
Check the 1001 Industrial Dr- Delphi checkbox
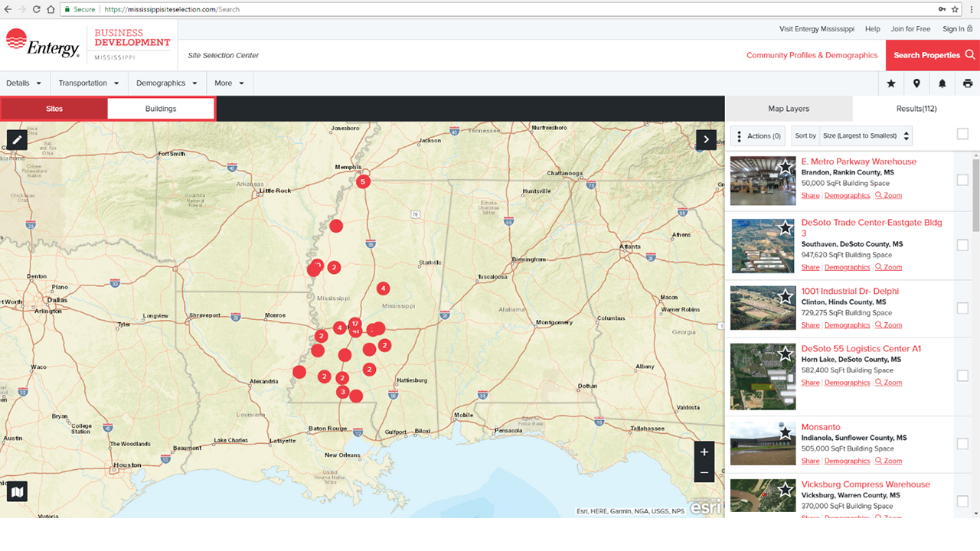(962, 308)
